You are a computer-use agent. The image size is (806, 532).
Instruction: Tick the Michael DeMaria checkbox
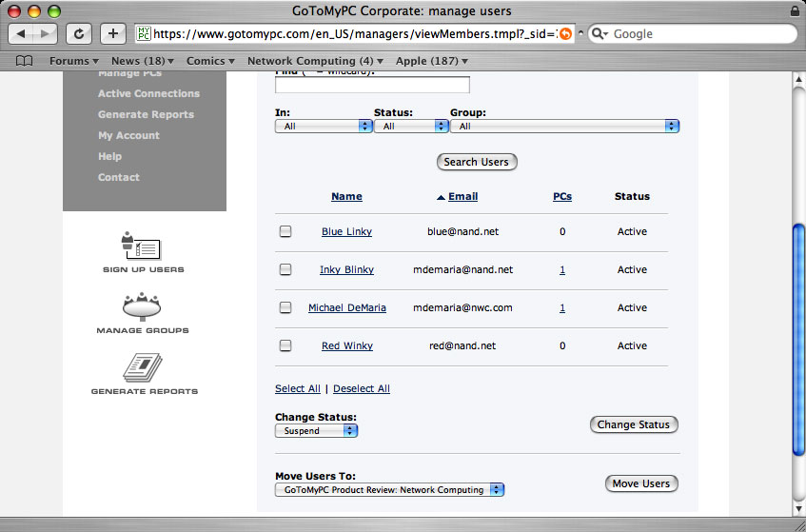point(285,307)
